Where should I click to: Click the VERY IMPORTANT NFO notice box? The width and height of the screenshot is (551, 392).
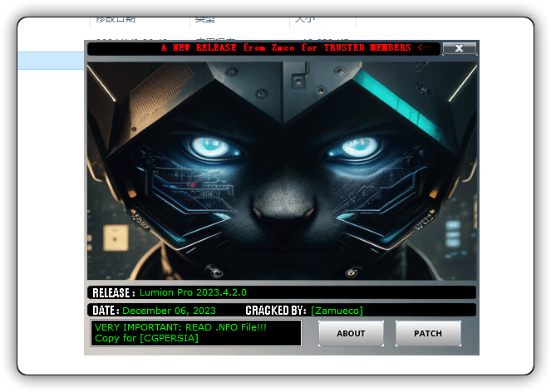point(196,333)
